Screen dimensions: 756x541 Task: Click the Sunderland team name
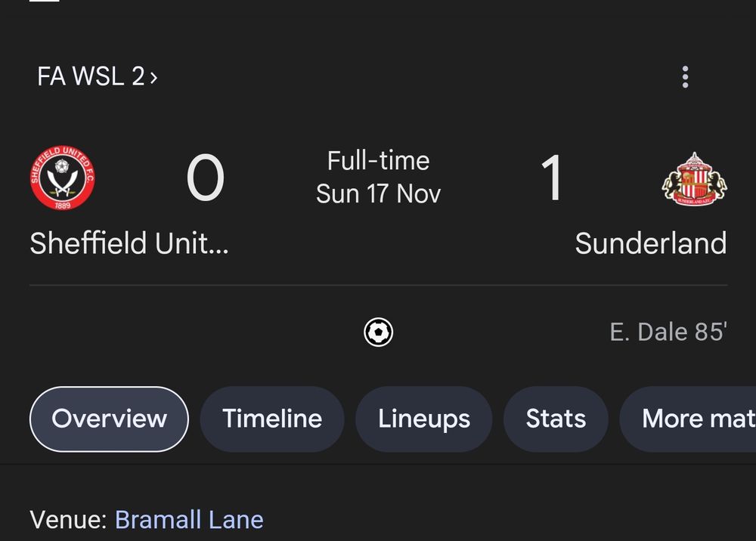pos(651,243)
